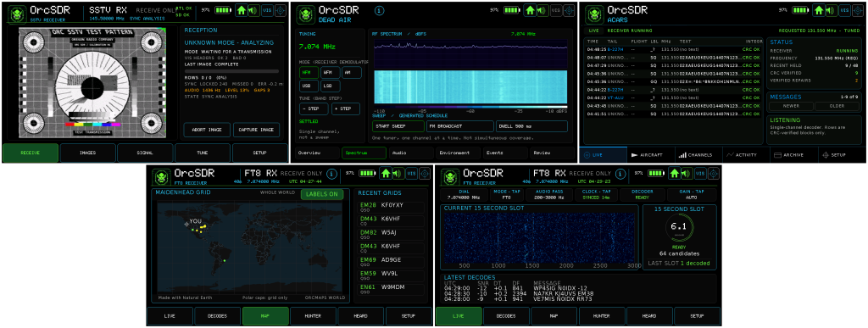Open FM BROADCAST sweep band selector
The height and width of the screenshot is (328, 868).
[460, 126]
